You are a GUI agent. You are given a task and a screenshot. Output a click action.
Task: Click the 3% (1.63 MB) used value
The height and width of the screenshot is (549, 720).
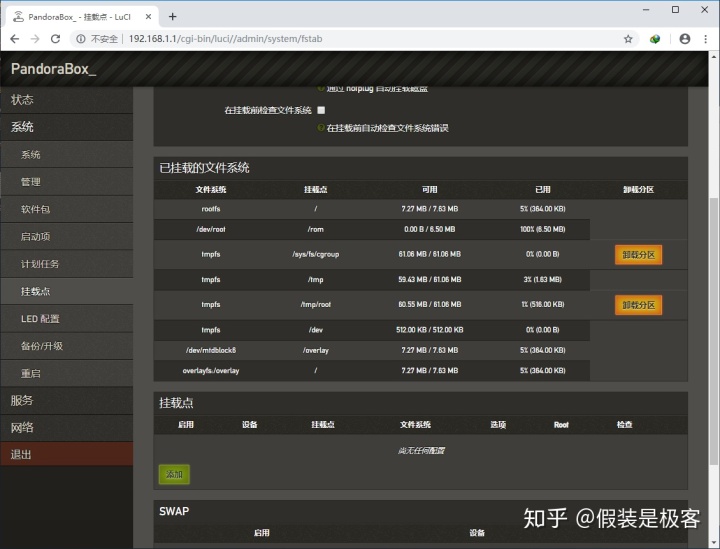tap(542, 279)
